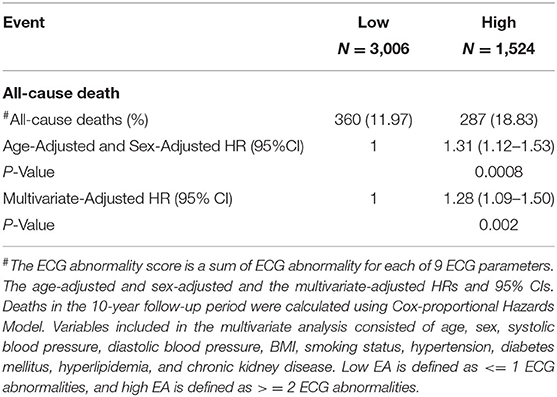The width and height of the screenshot is (557, 397).
Task: Select the hazard ratio 1.28 (1.09–1.50)
Action: [499, 198]
